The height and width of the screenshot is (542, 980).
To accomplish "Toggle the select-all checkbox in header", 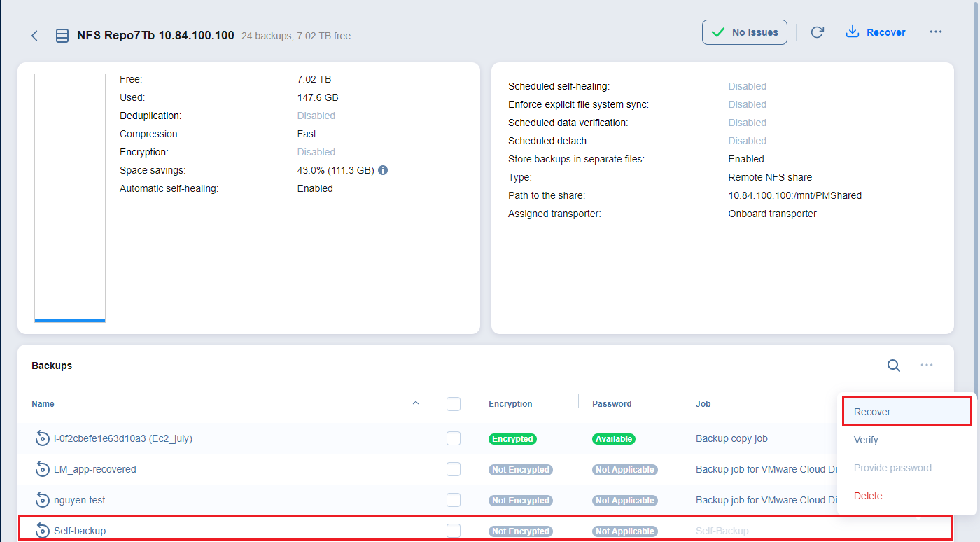I will coord(454,404).
